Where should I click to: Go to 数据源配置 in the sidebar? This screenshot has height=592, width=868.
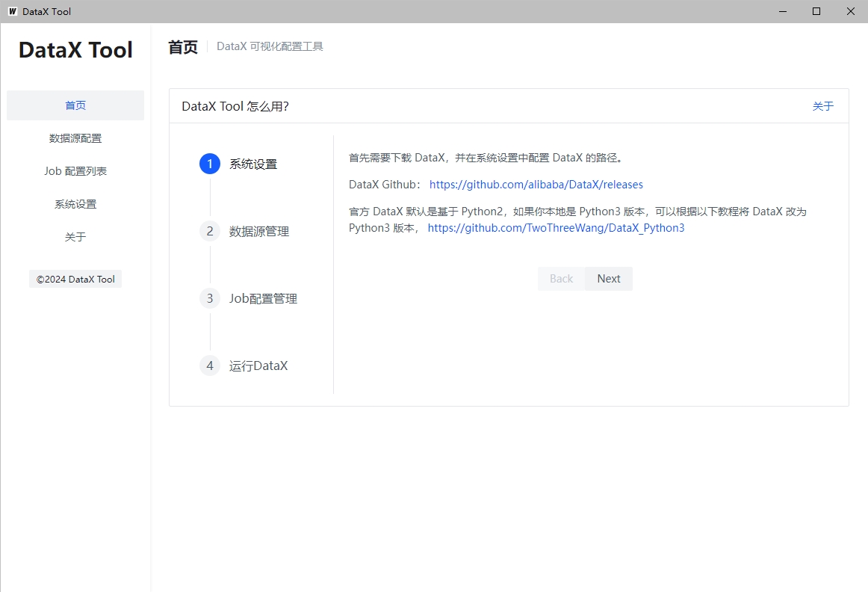[x=75, y=138]
